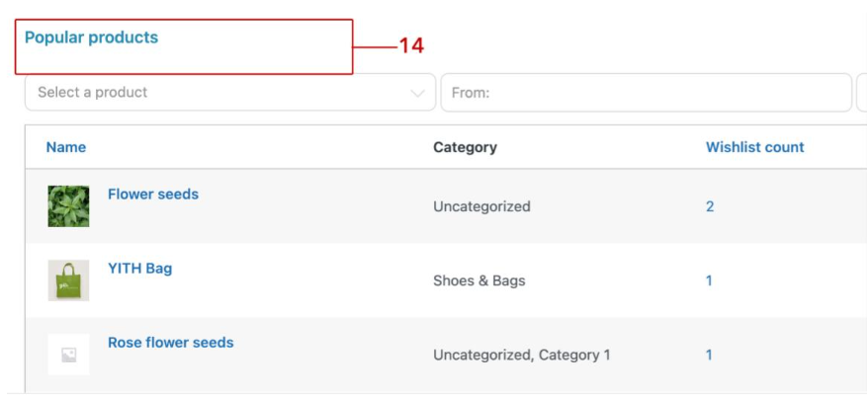Click the Flower seeds product thumbnail

[68, 206]
